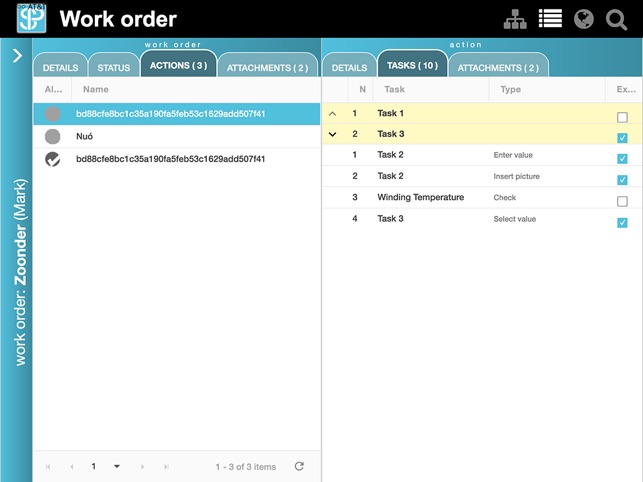Screen dimensions: 643x482
Task: Uncheck the Insert picture task checkbox
Action: tap(622, 180)
